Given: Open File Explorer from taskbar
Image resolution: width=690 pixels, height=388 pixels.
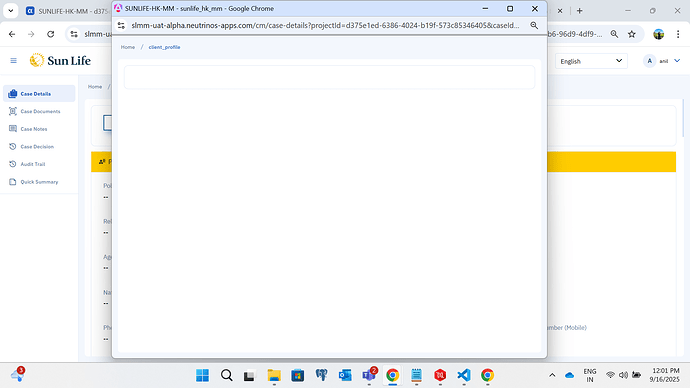Looking at the screenshot, I should point(274,375).
